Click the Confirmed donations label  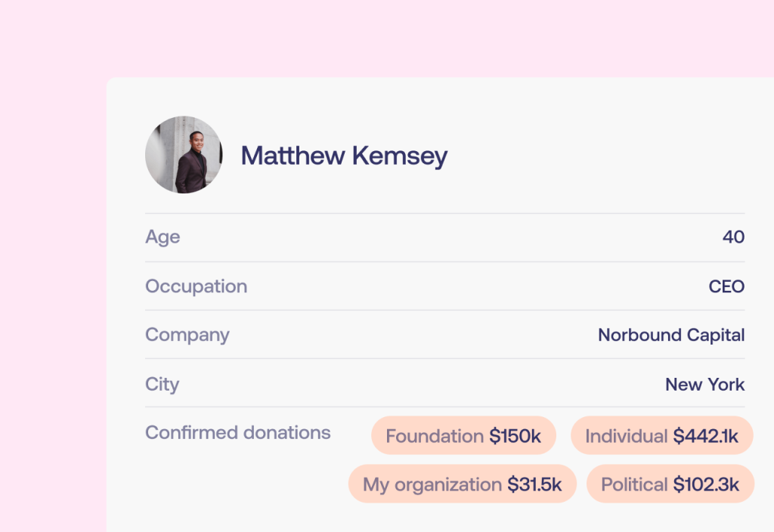coord(238,432)
